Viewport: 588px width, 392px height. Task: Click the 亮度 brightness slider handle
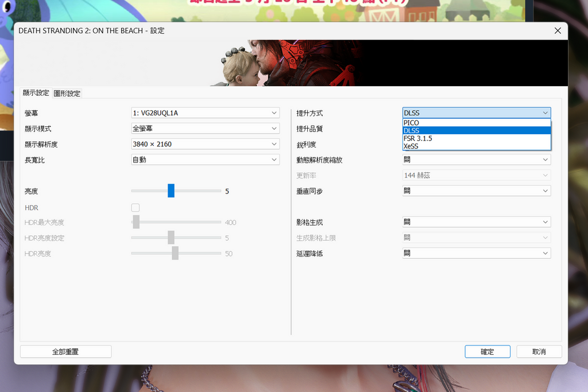pyautogui.click(x=171, y=191)
